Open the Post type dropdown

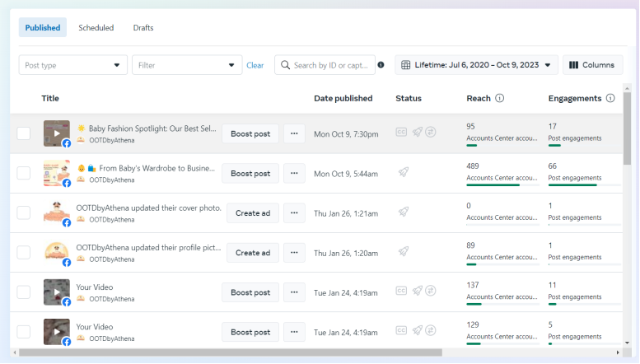(73, 65)
